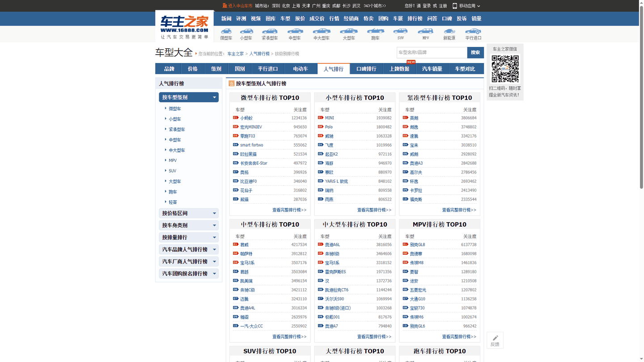The width and height of the screenshot is (644, 362).
Task: Expand the 按车身类别 sidebar section
Action: [x=189, y=225]
